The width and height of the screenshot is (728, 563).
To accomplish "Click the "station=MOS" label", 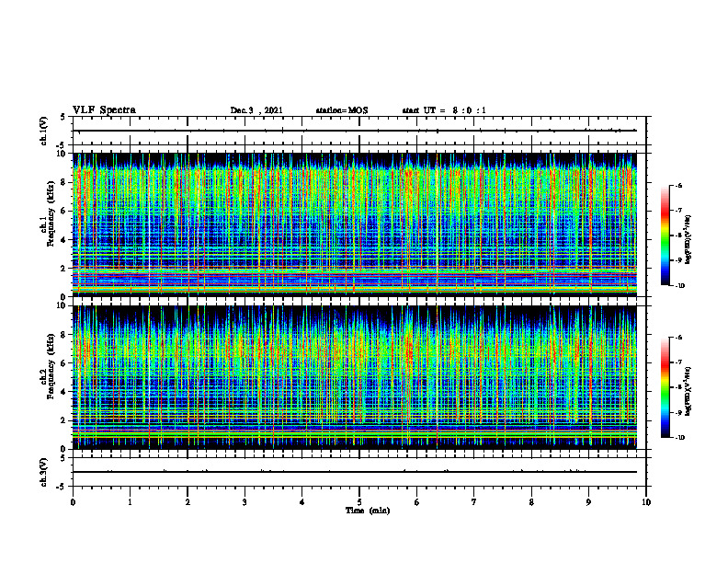I will click(342, 110).
